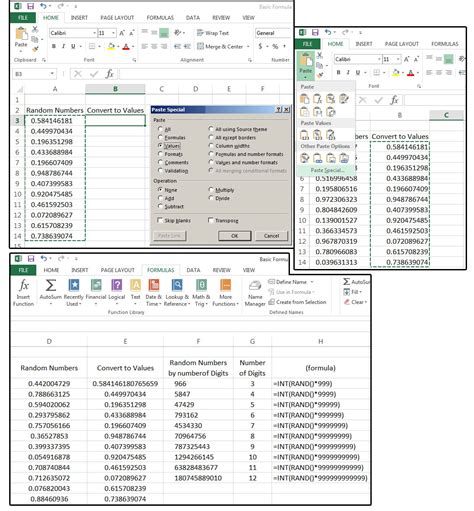This screenshot has height=511, width=474.
Task: Click Paste button in right window ribbon
Action: 305,65
